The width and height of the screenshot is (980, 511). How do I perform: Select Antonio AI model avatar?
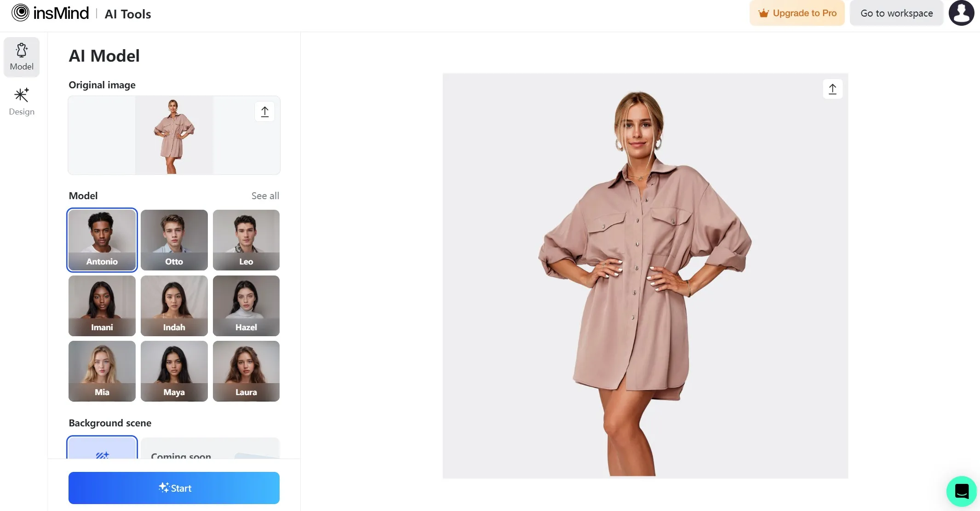(102, 239)
